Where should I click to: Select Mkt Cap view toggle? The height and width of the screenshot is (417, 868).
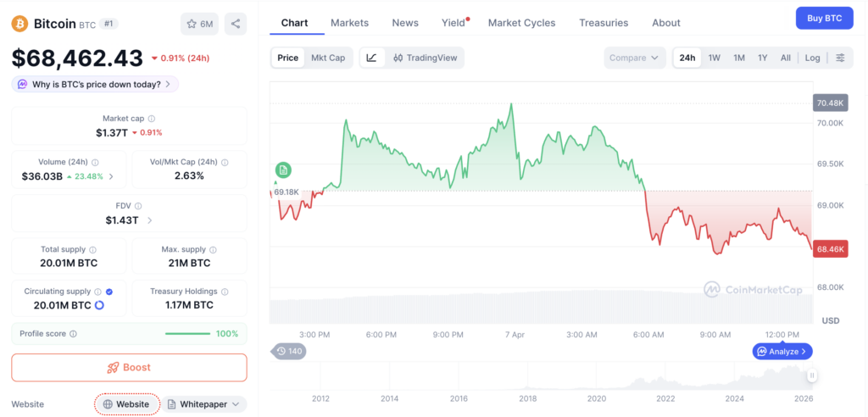click(328, 58)
